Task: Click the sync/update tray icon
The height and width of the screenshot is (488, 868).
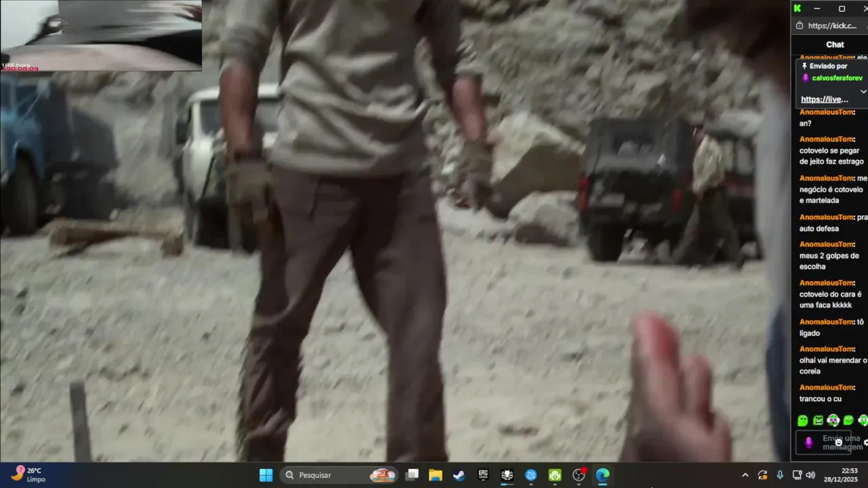Action: coord(762,475)
